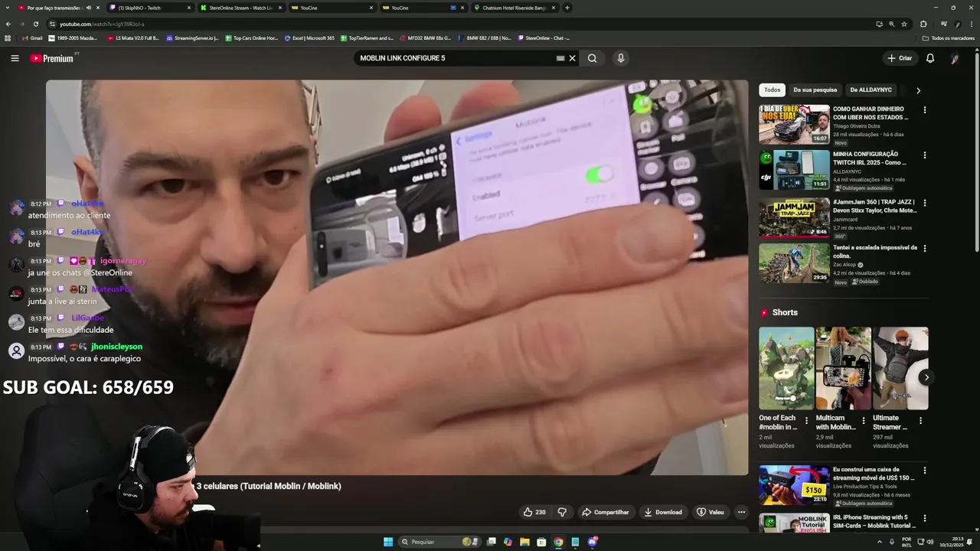This screenshot has width=980, height=551.
Task: Switch to the SkipNhO - Twitch browser tab
Action: tap(149, 8)
